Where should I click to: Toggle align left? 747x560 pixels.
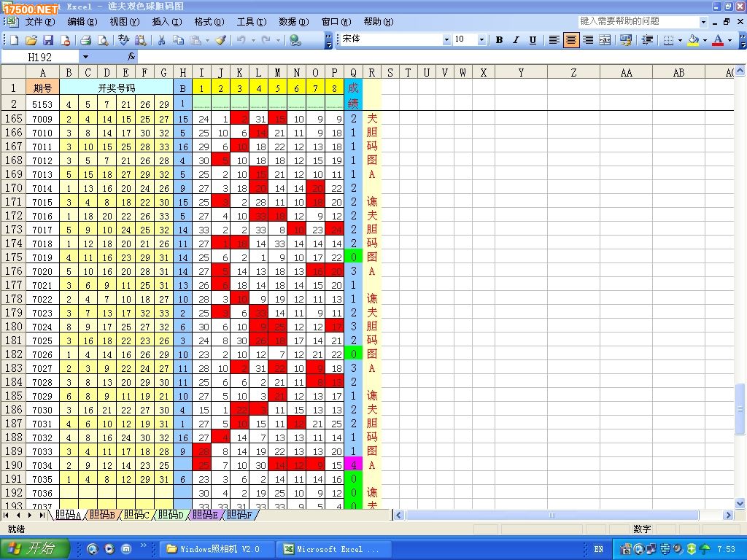554,41
